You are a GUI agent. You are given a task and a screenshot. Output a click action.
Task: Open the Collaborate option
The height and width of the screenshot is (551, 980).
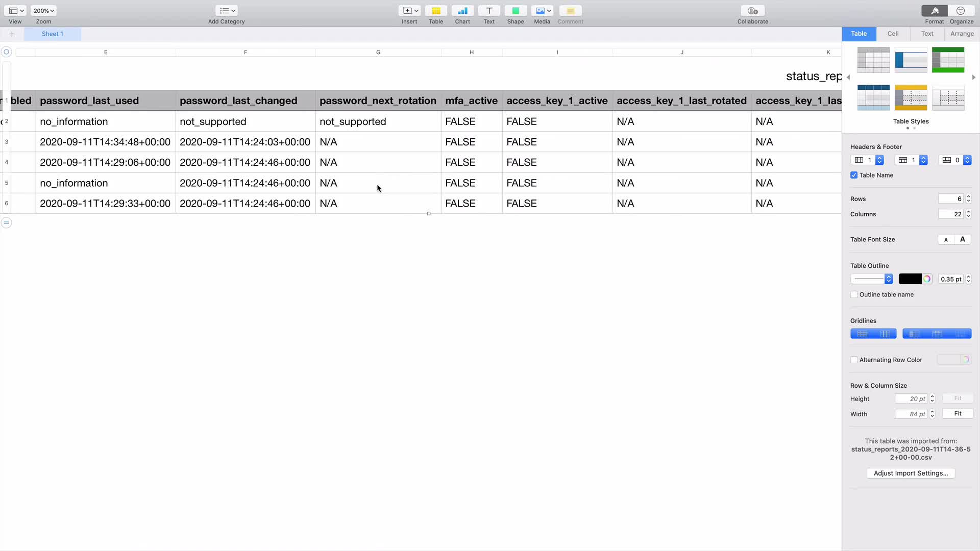752,11
